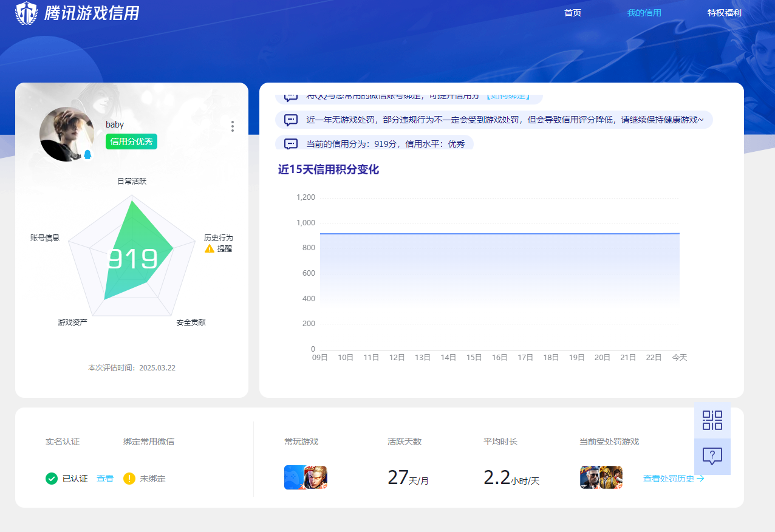Click the QR code floating button
Image resolution: width=775 pixels, height=532 pixels.
(x=712, y=420)
